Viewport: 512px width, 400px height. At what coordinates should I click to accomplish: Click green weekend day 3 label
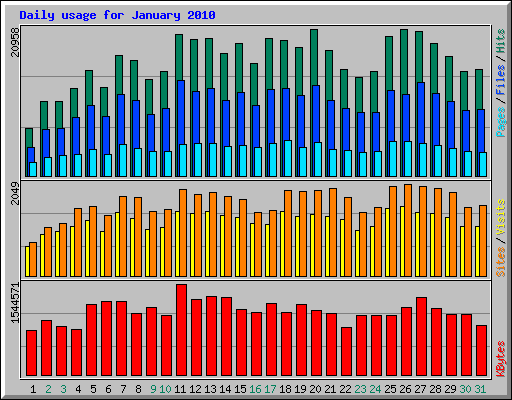tap(63, 389)
